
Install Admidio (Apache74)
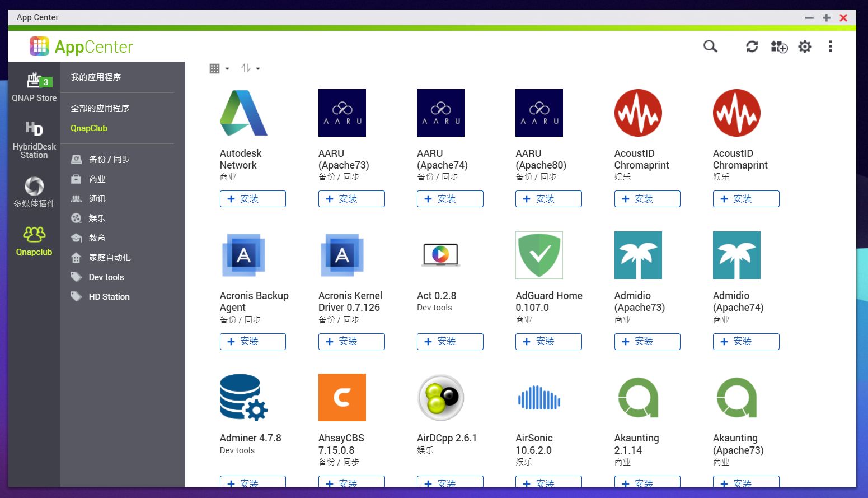coord(746,342)
